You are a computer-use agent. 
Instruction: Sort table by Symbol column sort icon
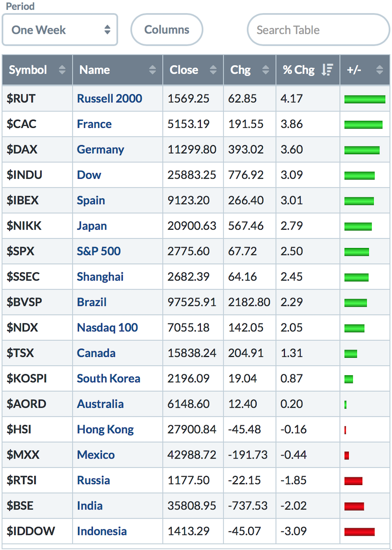[x=62, y=70]
